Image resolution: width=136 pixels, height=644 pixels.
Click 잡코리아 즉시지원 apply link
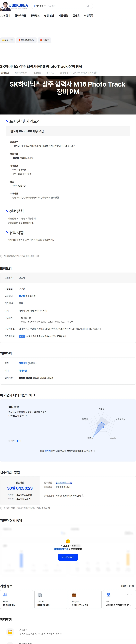pyautogui.click(x=64, y=483)
